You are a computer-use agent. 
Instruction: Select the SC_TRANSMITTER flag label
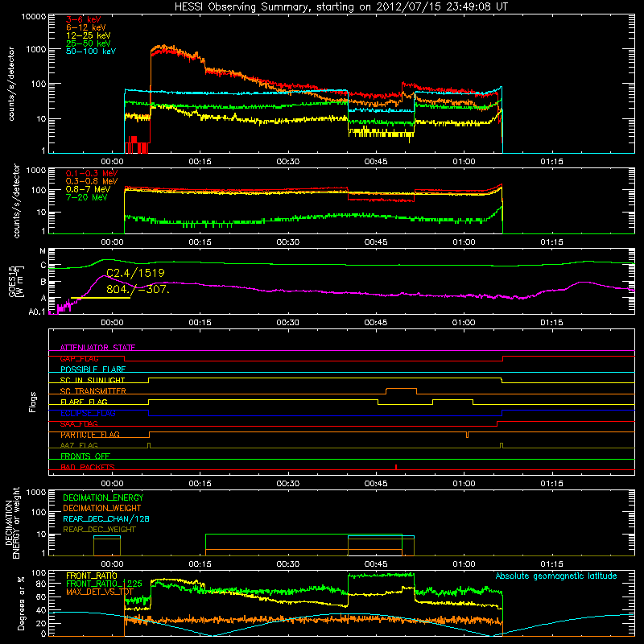[93, 391]
